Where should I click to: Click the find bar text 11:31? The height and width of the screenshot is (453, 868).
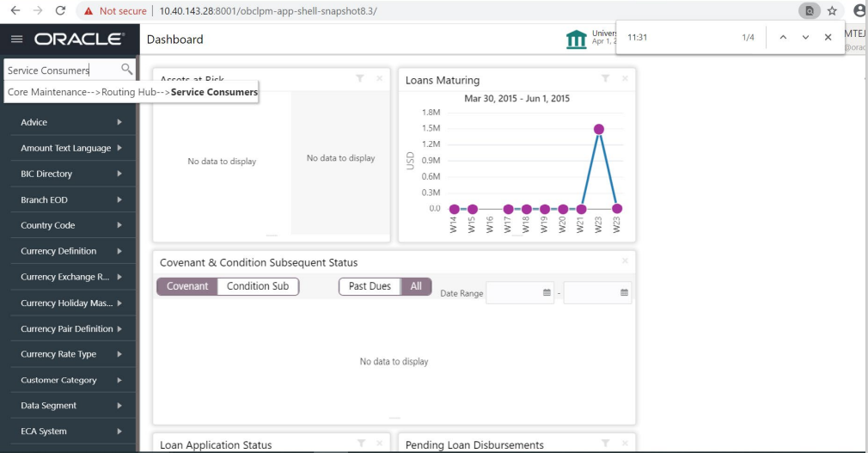pos(637,37)
